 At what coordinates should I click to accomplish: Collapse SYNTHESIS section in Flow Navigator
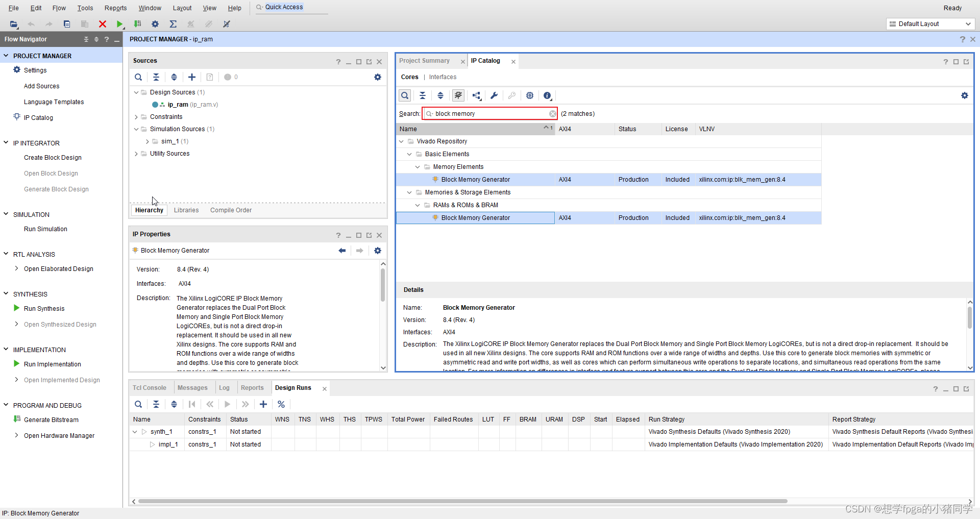coord(6,294)
